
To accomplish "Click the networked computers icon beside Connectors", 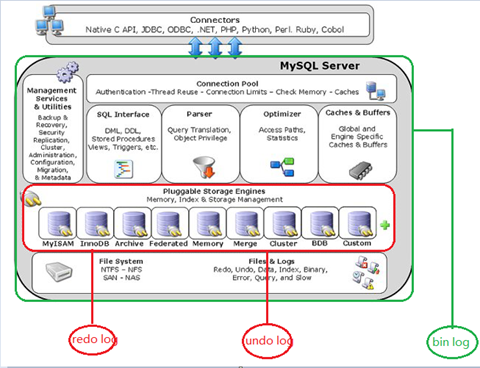I will tap(50, 21).
